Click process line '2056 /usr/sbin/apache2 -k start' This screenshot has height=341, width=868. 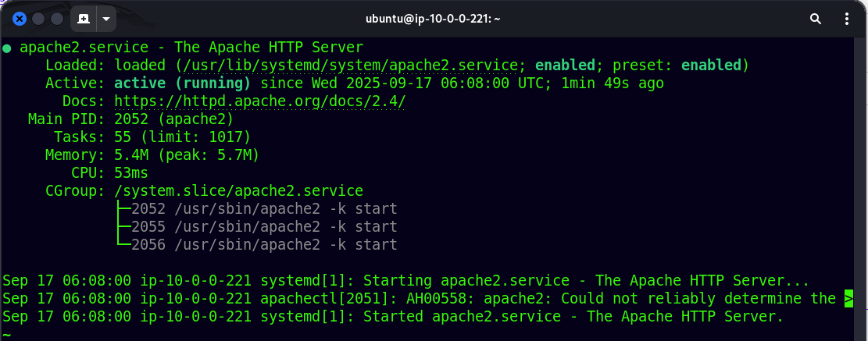pyautogui.click(x=265, y=244)
